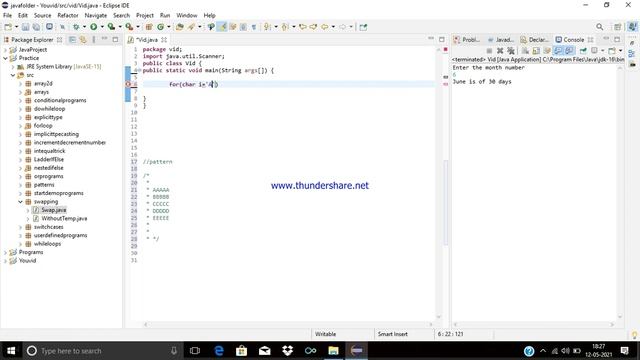Viewport: 640px width, 360px height.
Task: Expand the Youvid project node
Action: click(x=5, y=260)
